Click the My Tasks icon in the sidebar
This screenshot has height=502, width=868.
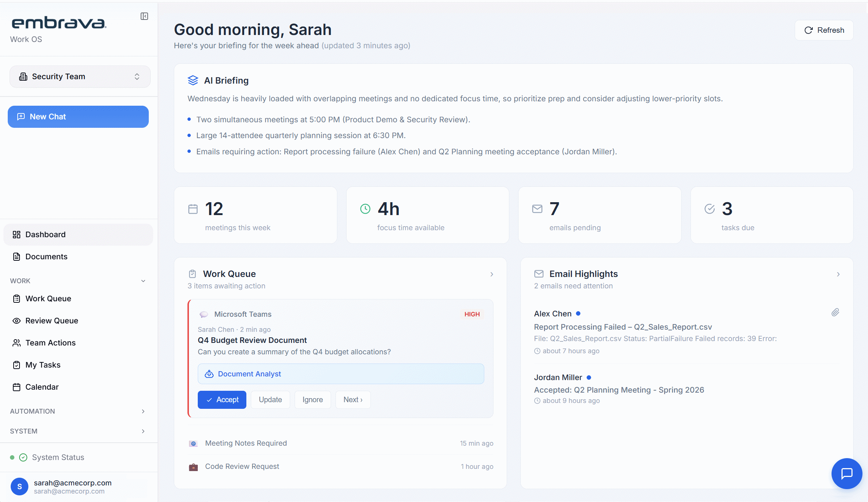[x=17, y=365]
